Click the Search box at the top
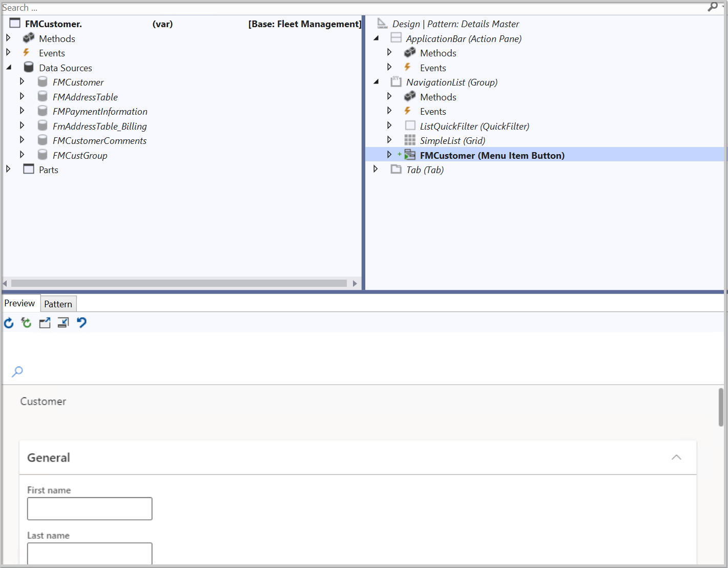This screenshot has width=728, height=568. click(353, 7)
